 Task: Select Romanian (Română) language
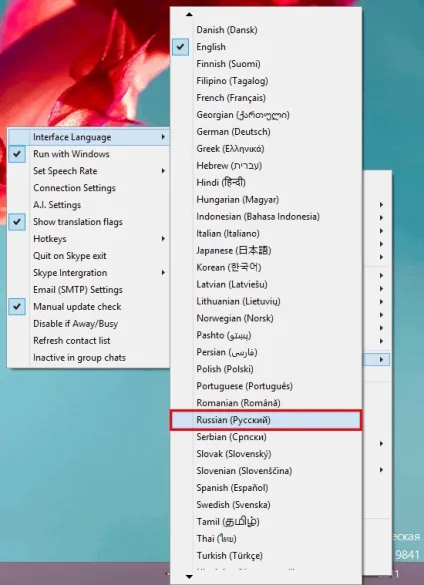266,403
